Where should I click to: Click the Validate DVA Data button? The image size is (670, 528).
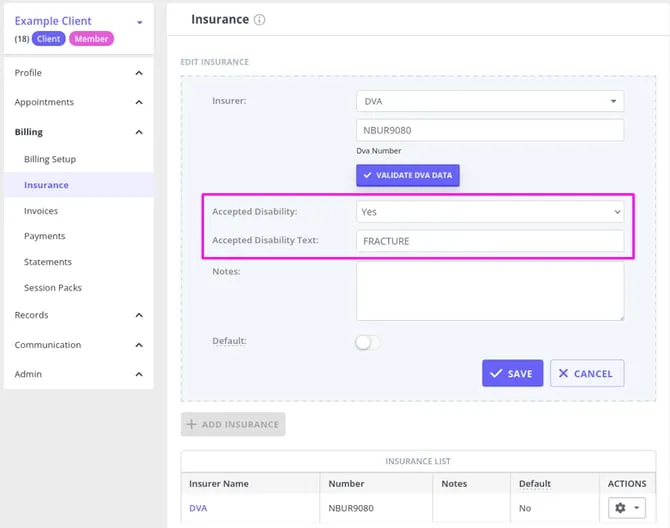click(408, 175)
